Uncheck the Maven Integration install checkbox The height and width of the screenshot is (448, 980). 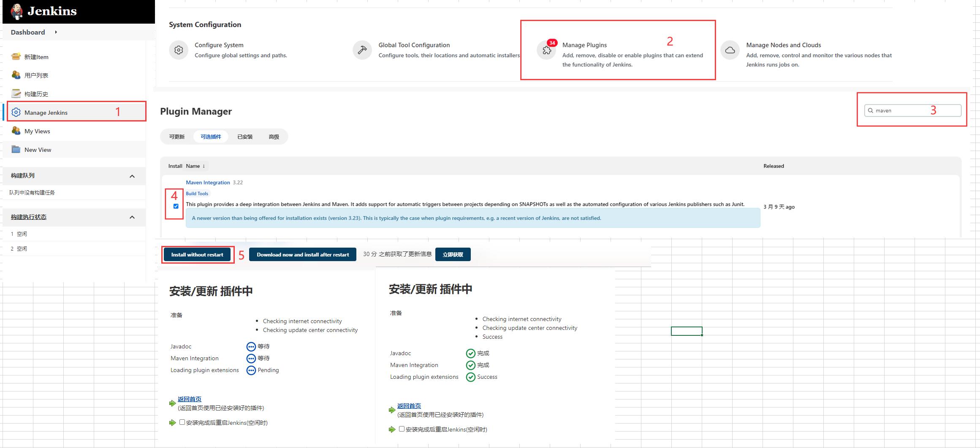176,206
